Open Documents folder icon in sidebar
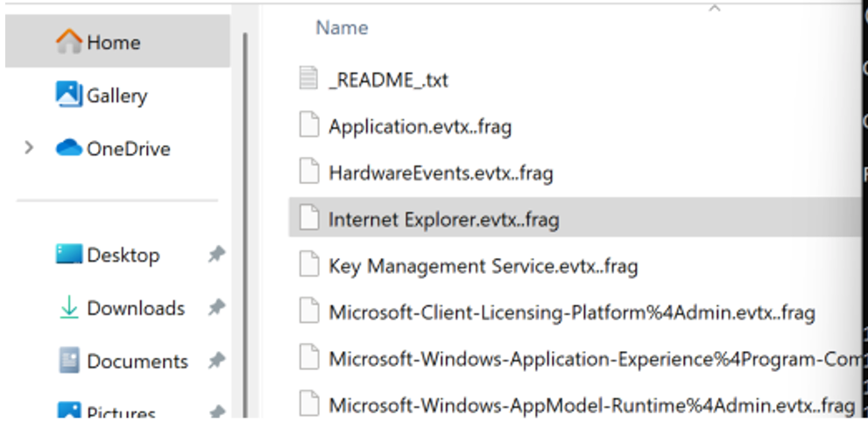 point(69,361)
